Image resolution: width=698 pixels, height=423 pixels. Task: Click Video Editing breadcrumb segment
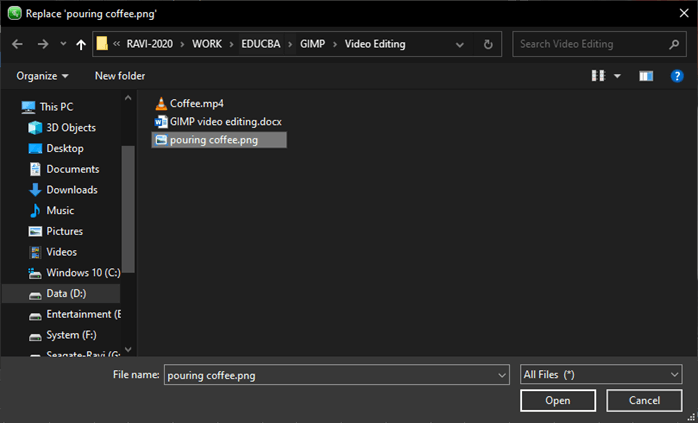tap(375, 44)
